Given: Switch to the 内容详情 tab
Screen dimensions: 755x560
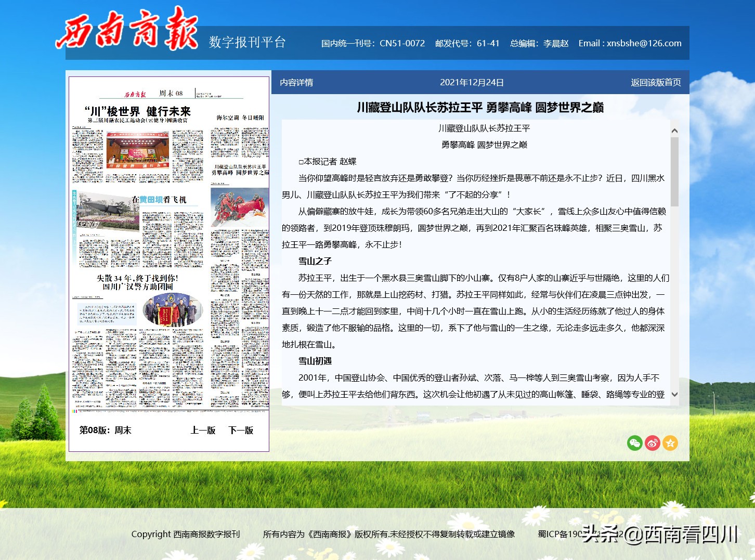Looking at the screenshot, I should point(295,82).
